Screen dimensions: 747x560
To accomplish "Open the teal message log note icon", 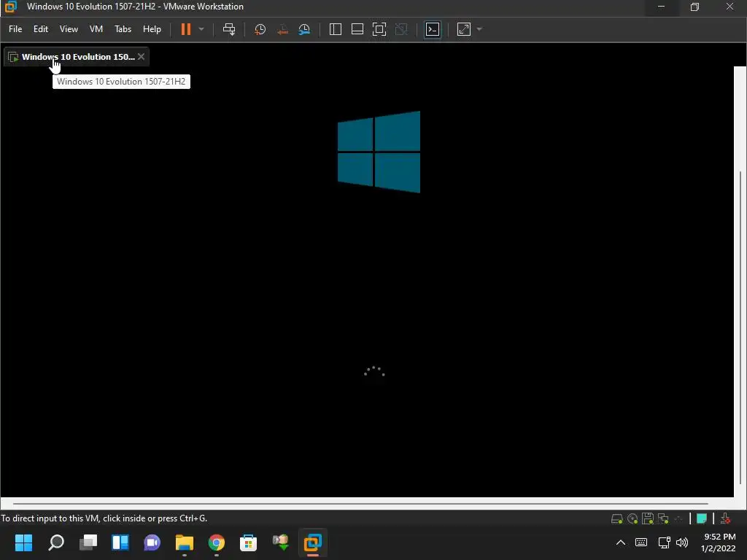I will coord(701,518).
